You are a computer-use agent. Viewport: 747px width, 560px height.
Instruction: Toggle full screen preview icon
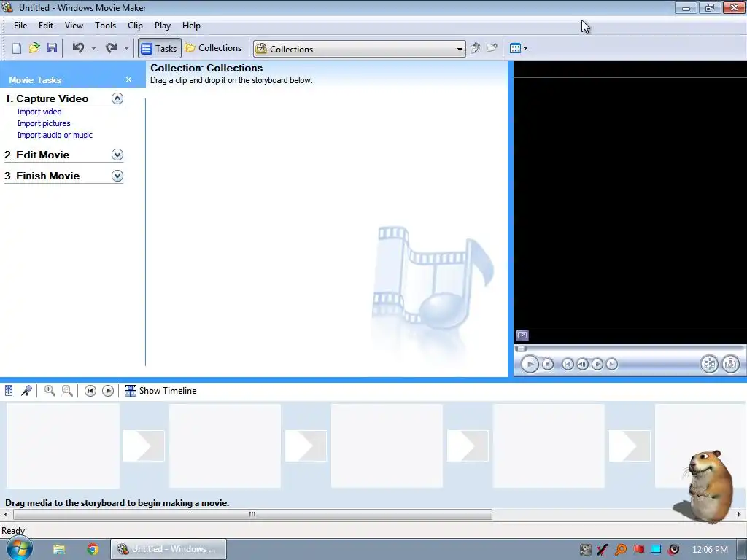[522, 335]
